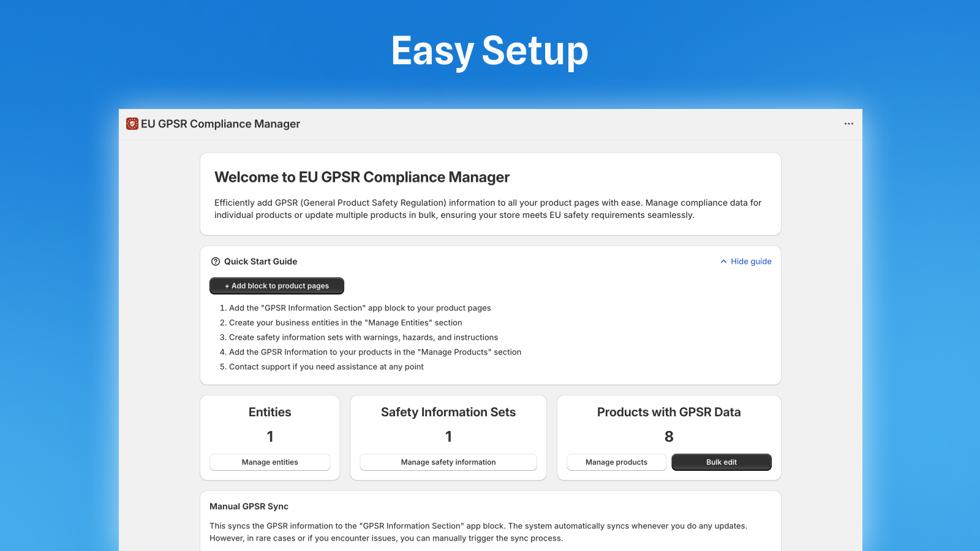The image size is (980, 551).
Task: Click the Welcome to EU GPSR Compliance Manager title
Action: tap(361, 178)
